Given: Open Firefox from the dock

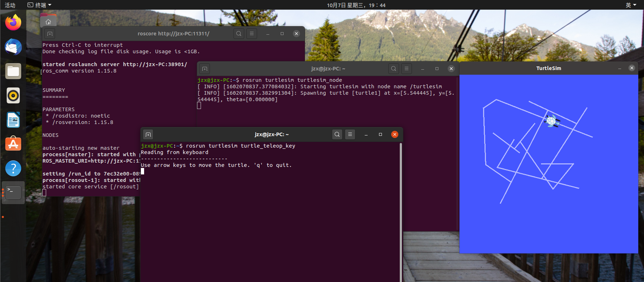Looking at the screenshot, I should (13, 23).
